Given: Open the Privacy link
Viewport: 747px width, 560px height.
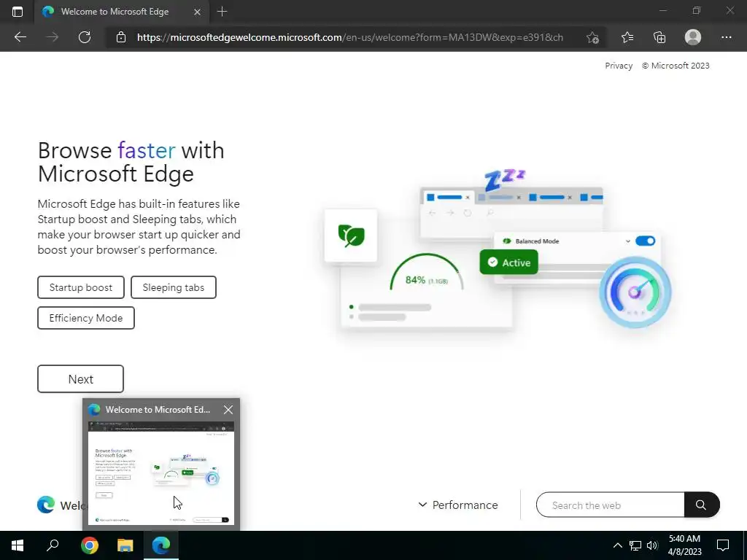Looking at the screenshot, I should [x=619, y=66].
